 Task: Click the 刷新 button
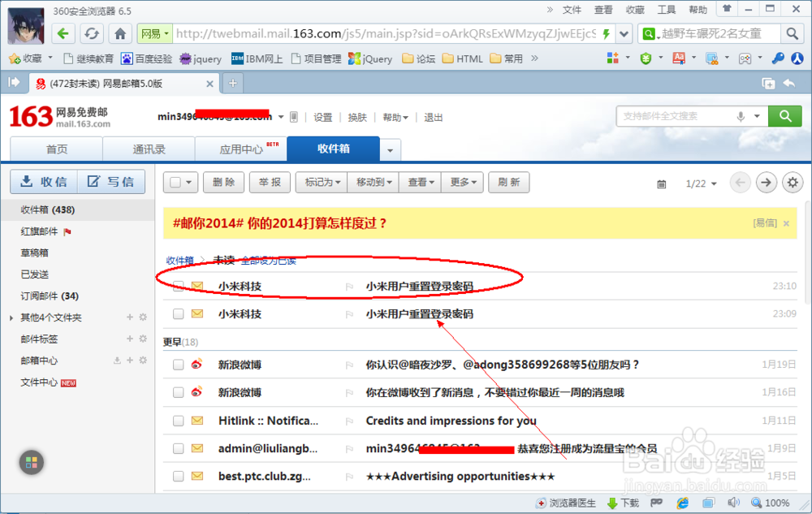click(x=508, y=182)
